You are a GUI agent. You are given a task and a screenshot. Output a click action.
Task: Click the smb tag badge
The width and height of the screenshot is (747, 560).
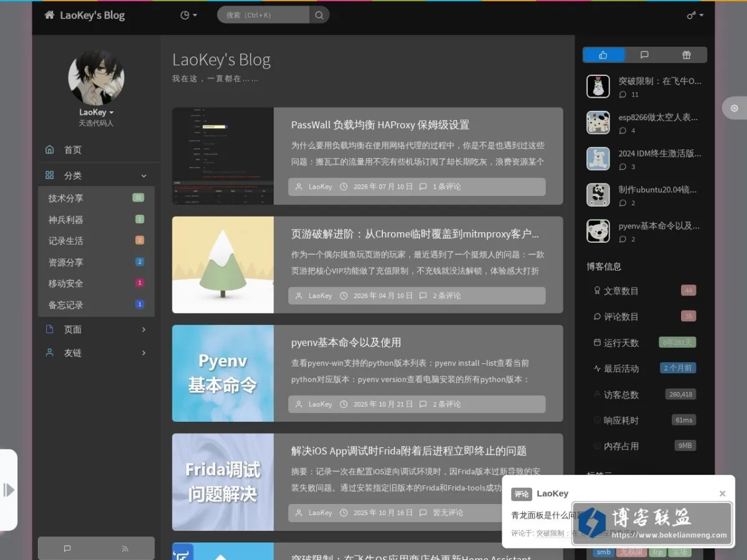pyautogui.click(x=603, y=552)
